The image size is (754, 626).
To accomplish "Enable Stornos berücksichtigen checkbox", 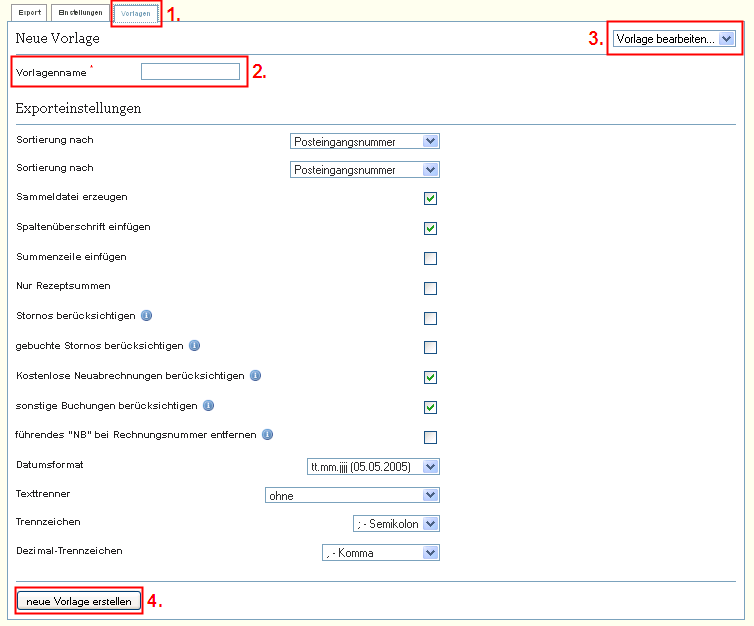I will tap(430, 318).
